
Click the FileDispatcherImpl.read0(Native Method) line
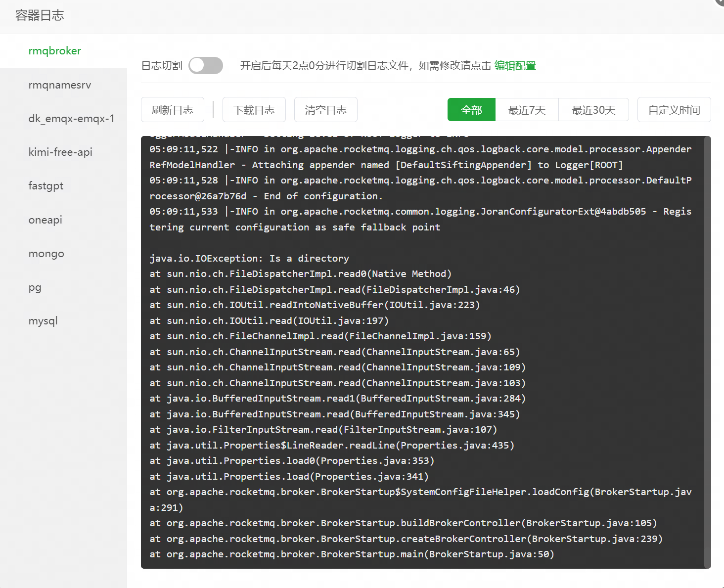301,273
